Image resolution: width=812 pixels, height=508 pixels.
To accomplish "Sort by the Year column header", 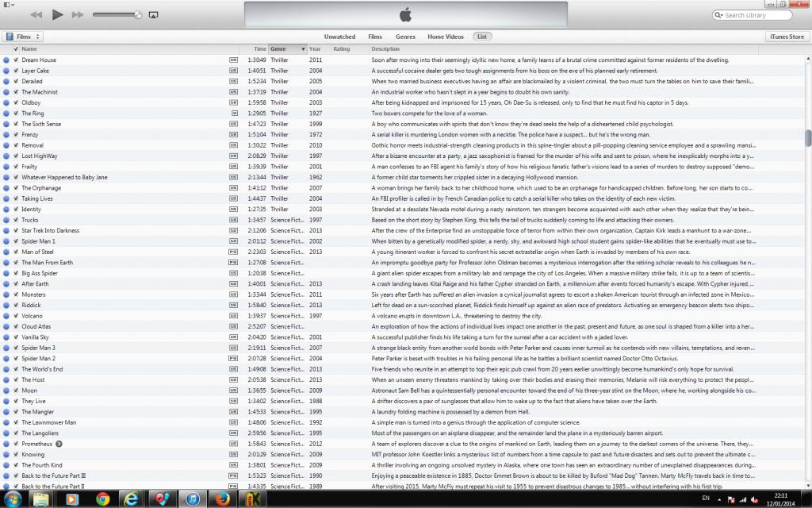I will tap(315, 48).
